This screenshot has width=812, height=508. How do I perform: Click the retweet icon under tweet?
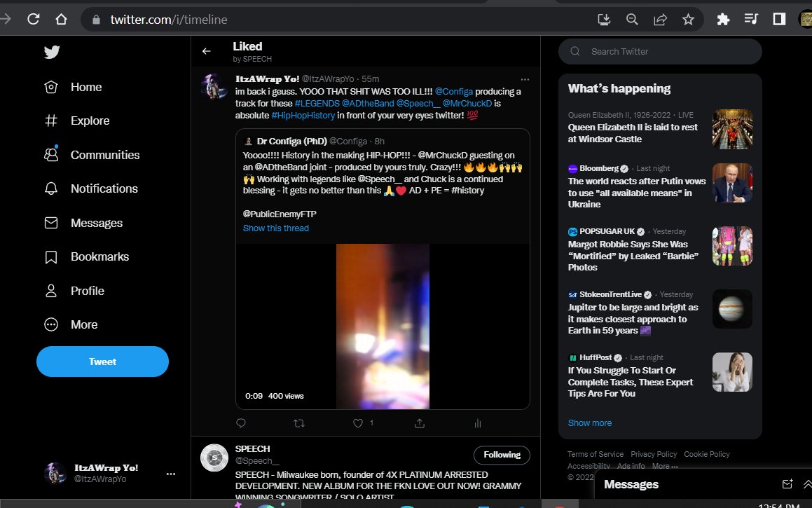click(x=298, y=423)
